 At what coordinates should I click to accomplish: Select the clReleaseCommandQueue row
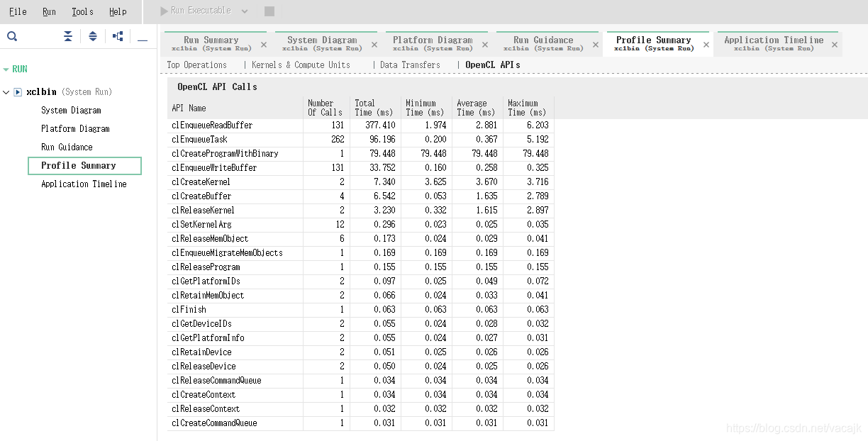tap(360, 381)
